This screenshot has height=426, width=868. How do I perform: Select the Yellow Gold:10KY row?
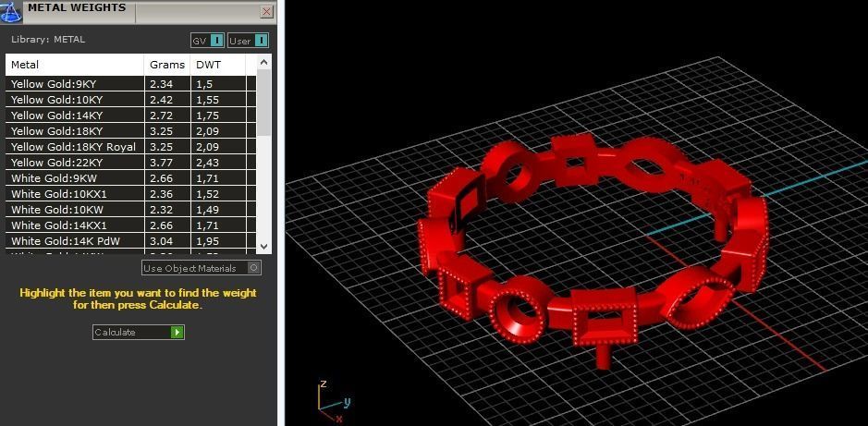pos(131,100)
